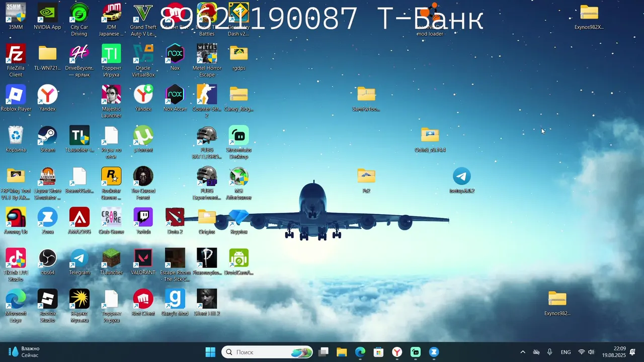Switch the ENG input language indicator
Image resolution: width=644 pixels, height=362 pixels.
pos(566,352)
